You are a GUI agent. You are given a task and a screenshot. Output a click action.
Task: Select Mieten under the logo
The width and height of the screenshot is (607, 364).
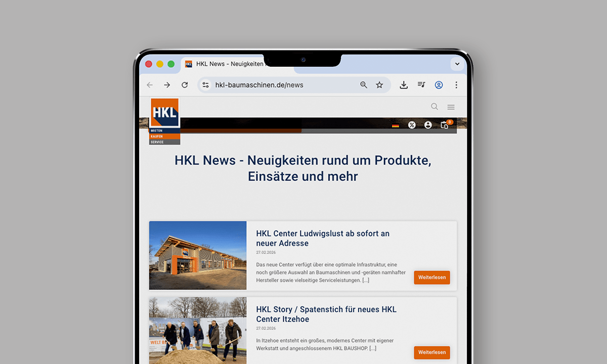pos(165,130)
